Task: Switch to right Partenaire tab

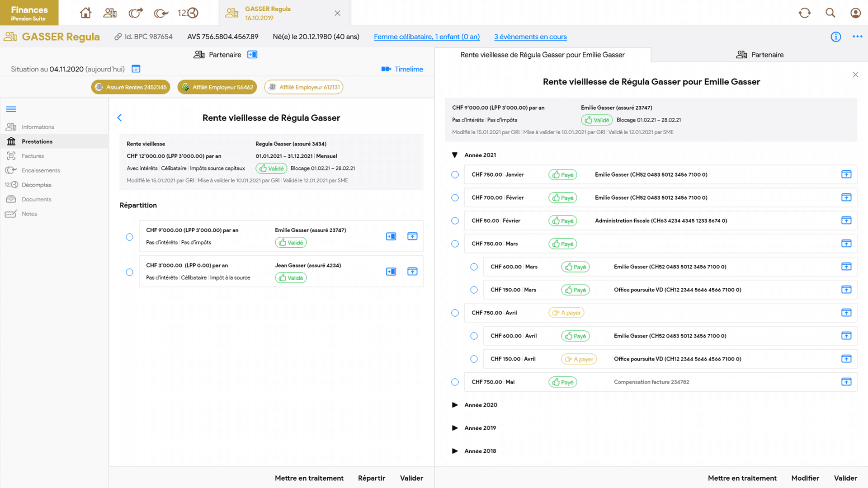Action: point(759,55)
